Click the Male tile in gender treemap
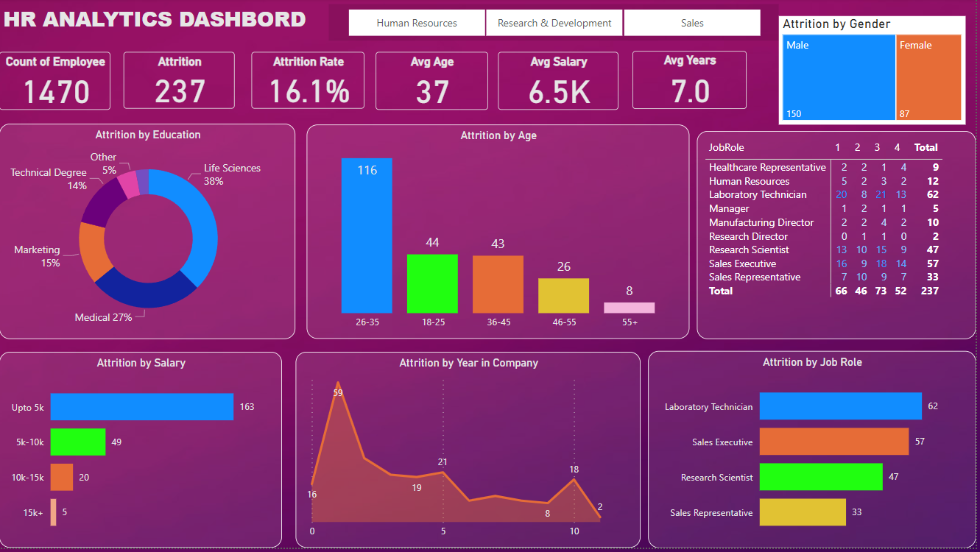The height and width of the screenshot is (552, 980). 839,77
